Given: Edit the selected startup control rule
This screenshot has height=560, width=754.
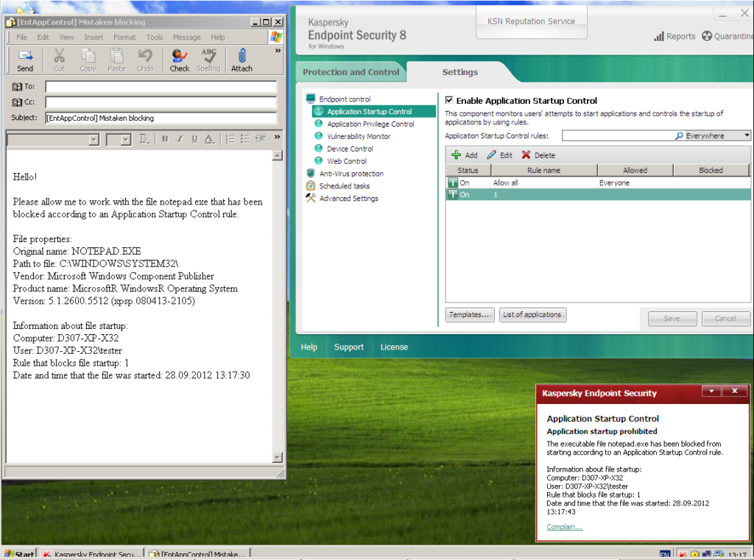Looking at the screenshot, I should point(500,155).
